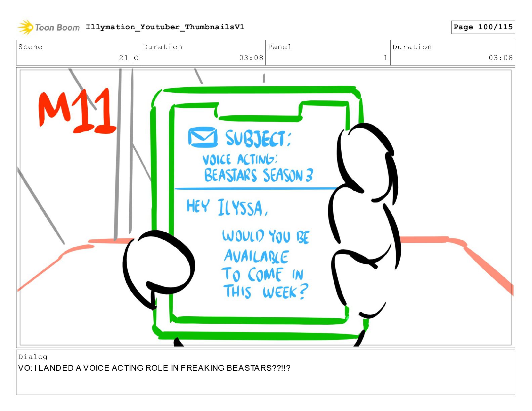The image size is (532, 411).
Task: Click the HEY ILYSSA, greeting
Action: click(227, 207)
